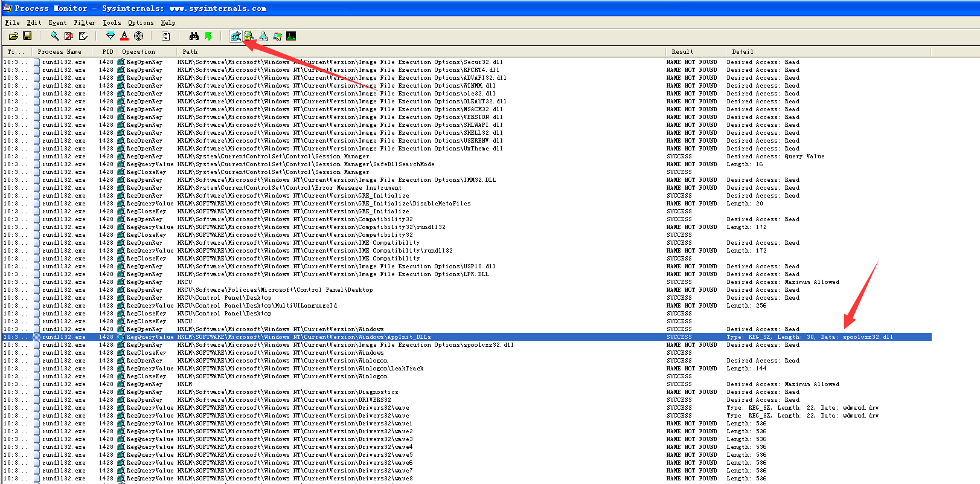The width and height of the screenshot is (980, 484).
Task: Click the Result column header
Action: 696,52
